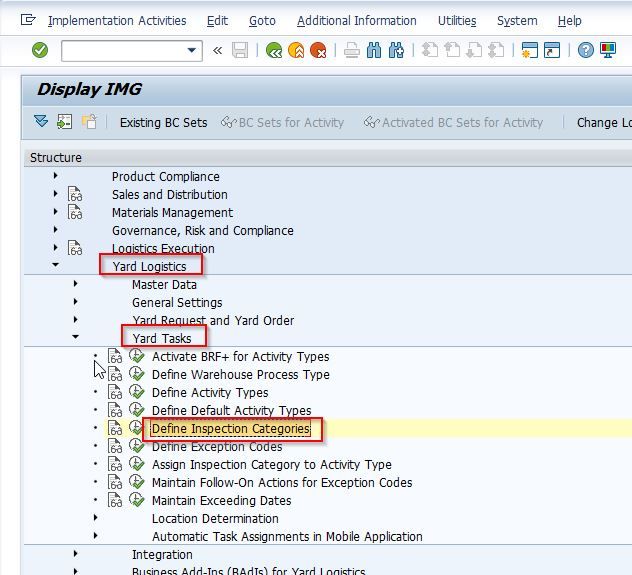Viewport: 632px width, 575px height.
Task: Open the Help menu
Action: coord(570,21)
